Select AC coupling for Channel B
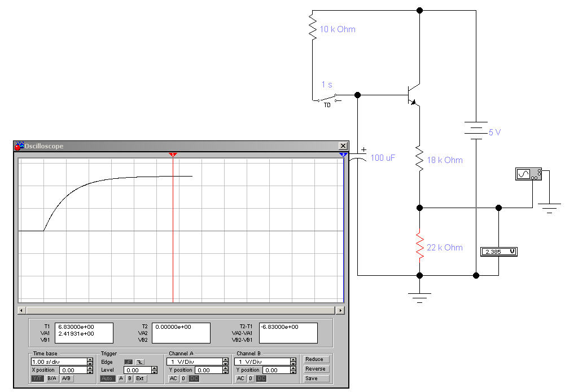 [x=240, y=378]
